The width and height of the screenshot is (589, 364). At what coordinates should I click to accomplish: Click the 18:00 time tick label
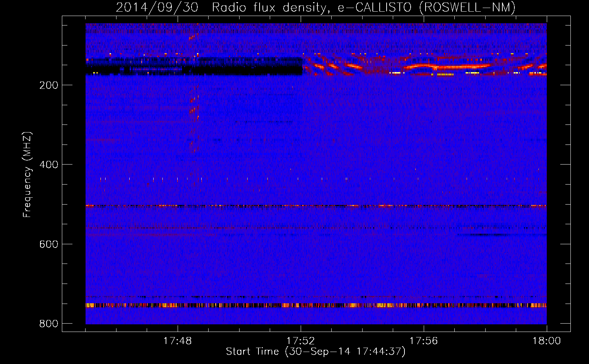(547, 341)
